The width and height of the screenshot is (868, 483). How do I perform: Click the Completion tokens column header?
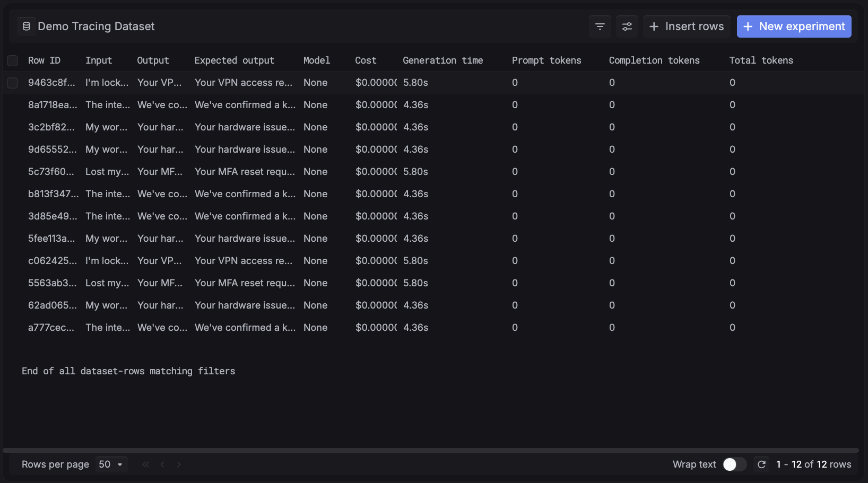[654, 60]
